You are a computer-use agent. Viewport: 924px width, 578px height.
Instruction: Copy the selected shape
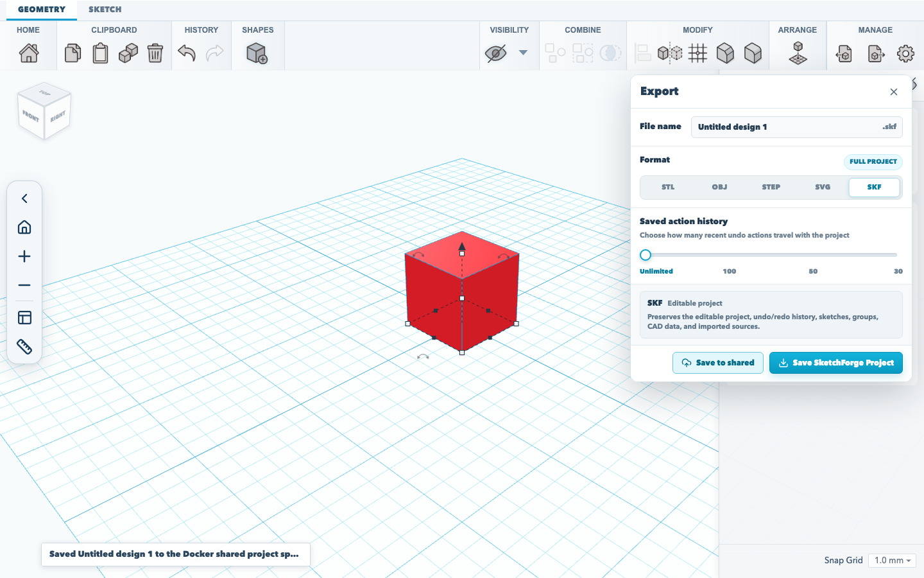pos(73,53)
